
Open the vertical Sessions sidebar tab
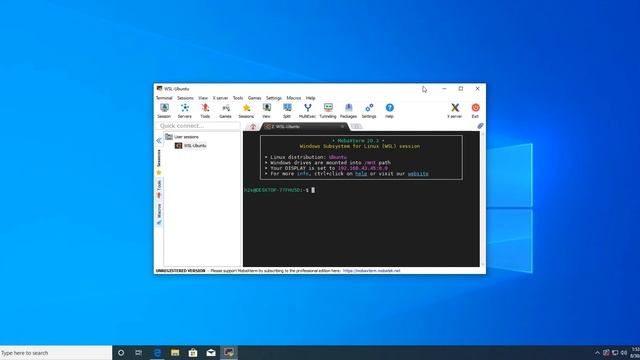pyautogui.click(x=159, y=161)
